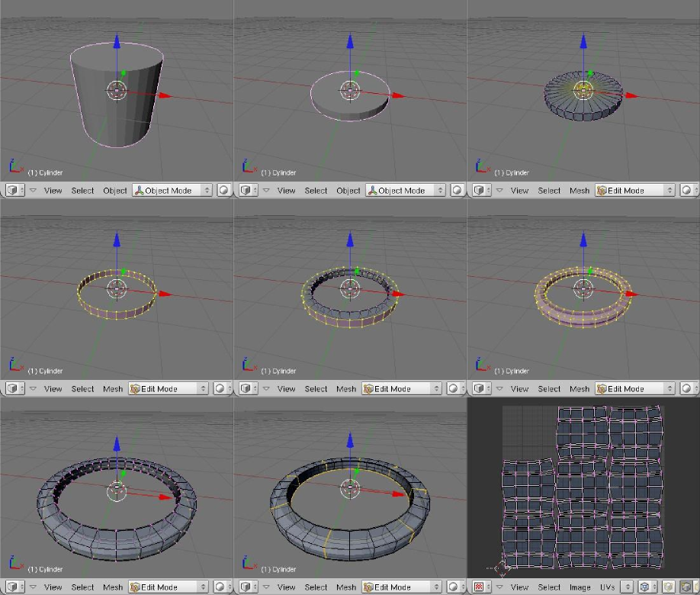Open the editor type selector in middle-left viewport
Screen dimensions: 700x595
coord(14,388)
